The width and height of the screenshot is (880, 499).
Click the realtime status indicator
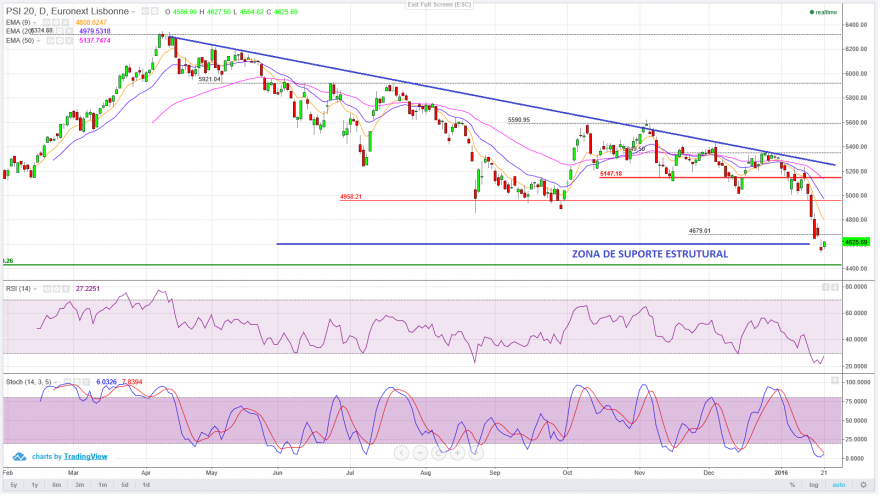pyautogui.click(x=823, y=12)
